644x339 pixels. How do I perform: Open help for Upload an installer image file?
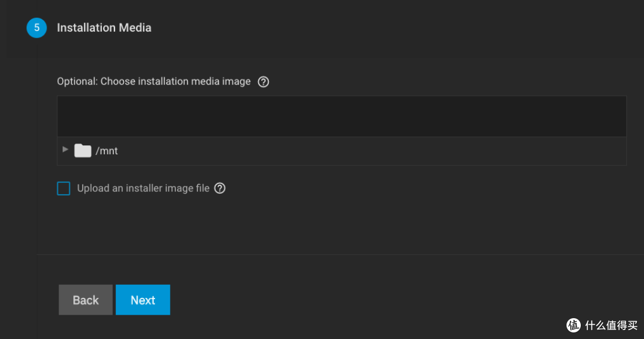pos(219,188)
